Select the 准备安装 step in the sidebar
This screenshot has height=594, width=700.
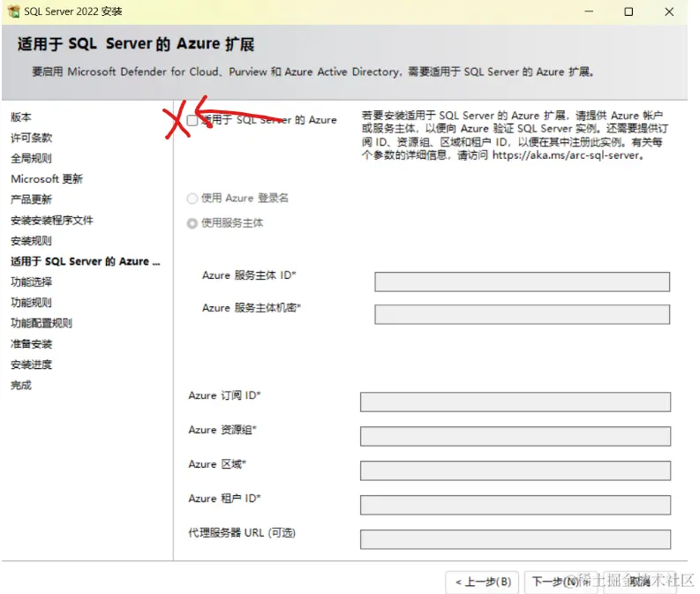pyautogui.click(x=31, y=344)
